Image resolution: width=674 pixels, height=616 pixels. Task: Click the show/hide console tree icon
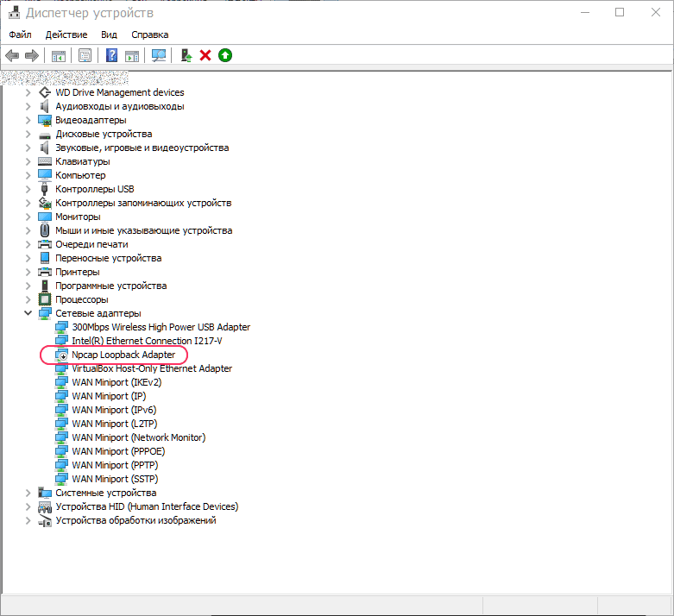[x=59, y=55]
